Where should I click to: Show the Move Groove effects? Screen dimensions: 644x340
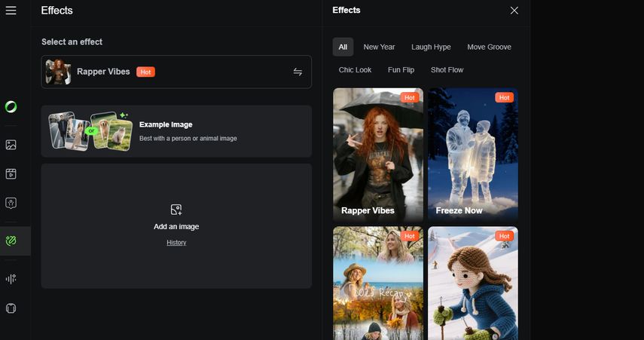coord(489,47)
